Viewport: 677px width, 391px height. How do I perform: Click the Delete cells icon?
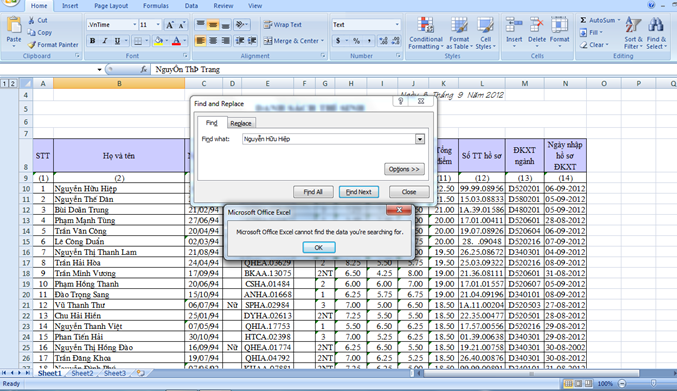pos(537,25)
